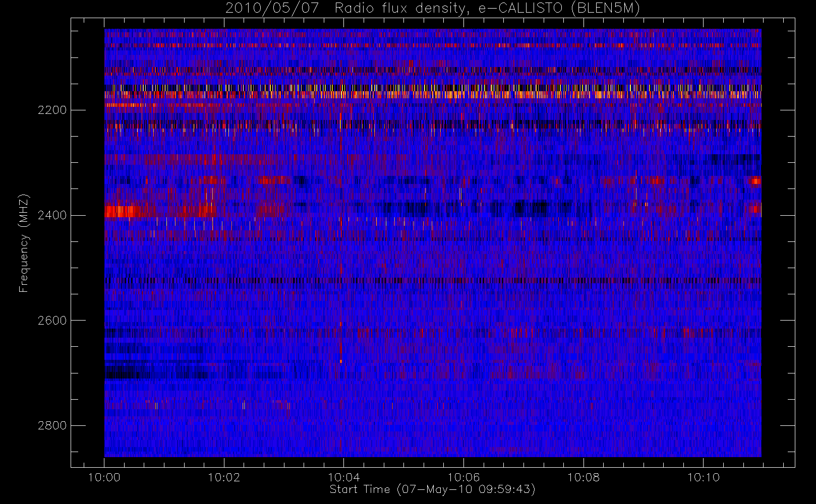
Task: Click the 2600 frequency tick label
Action: (x=52, y=321)
